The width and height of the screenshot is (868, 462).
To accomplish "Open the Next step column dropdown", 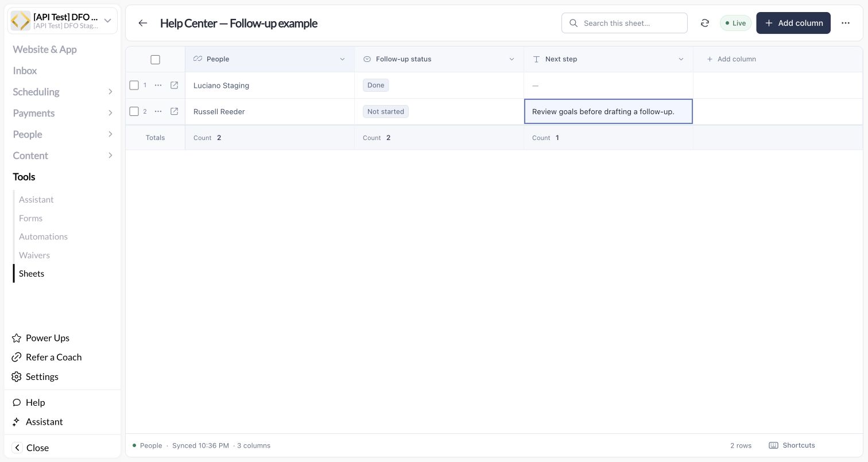I will [x=681, y=59].
